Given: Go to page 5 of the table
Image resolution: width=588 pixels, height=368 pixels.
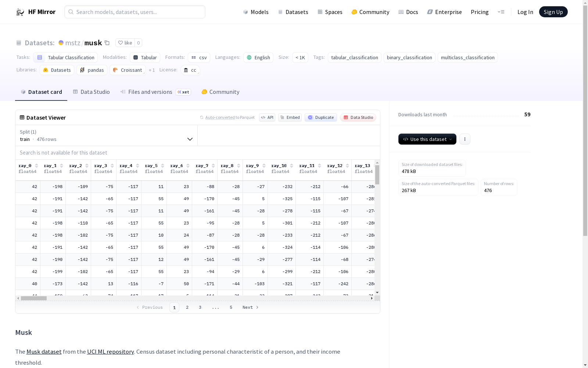Looking at the screenshot, I should pos(231,307).
